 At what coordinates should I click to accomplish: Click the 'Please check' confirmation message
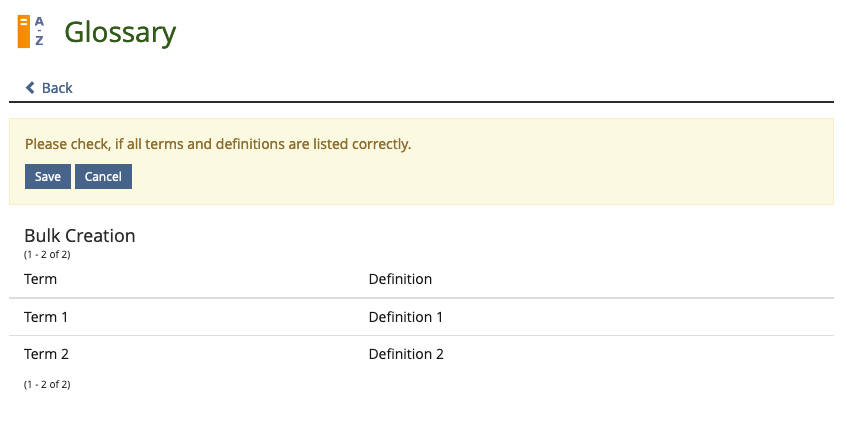pyautogui.click(x=218, y=144)
